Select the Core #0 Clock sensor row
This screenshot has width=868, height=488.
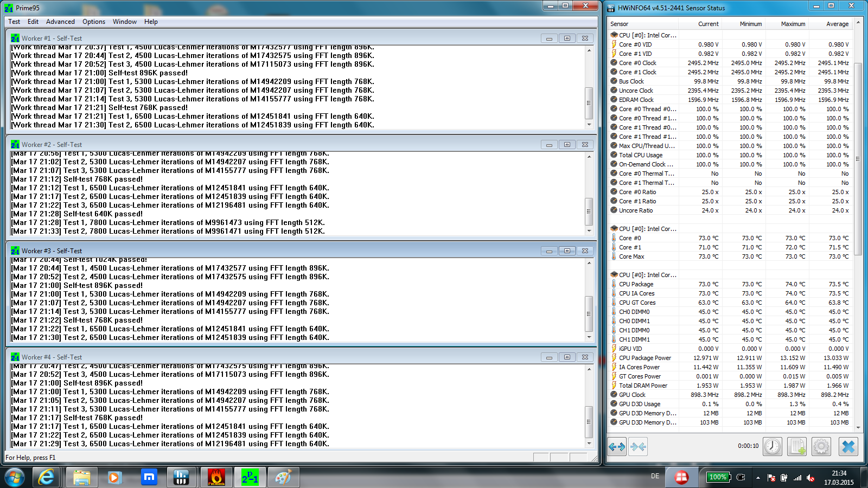[637, 63]
